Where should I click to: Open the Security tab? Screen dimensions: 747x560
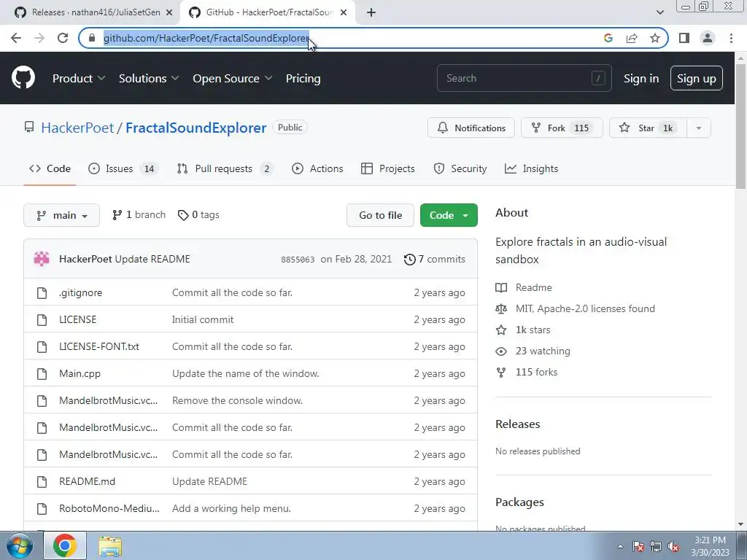460,168
